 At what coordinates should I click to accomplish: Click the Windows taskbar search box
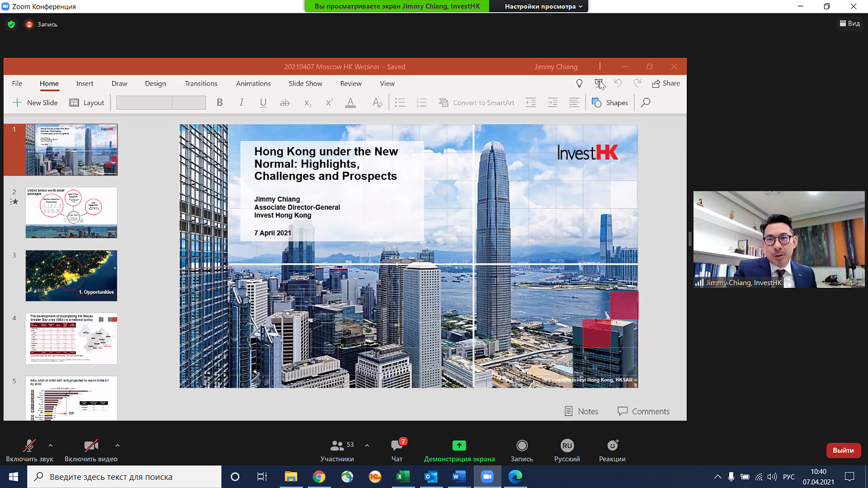(x=124, y=476)
